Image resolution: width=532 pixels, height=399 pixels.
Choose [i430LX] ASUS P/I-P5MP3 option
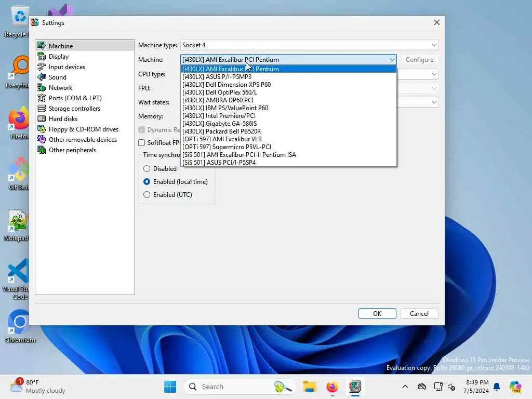click(288, 77)
